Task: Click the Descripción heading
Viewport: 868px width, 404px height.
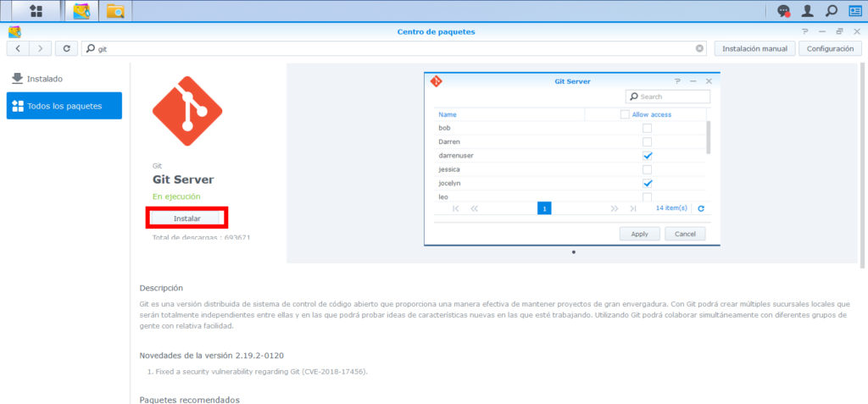Action: pos(161,288)
